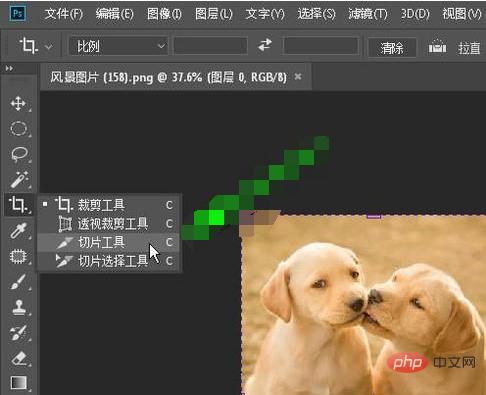This screenshot has height=395, width=486.
Task: Click the crop width input field
Action: tap(210, 46)
